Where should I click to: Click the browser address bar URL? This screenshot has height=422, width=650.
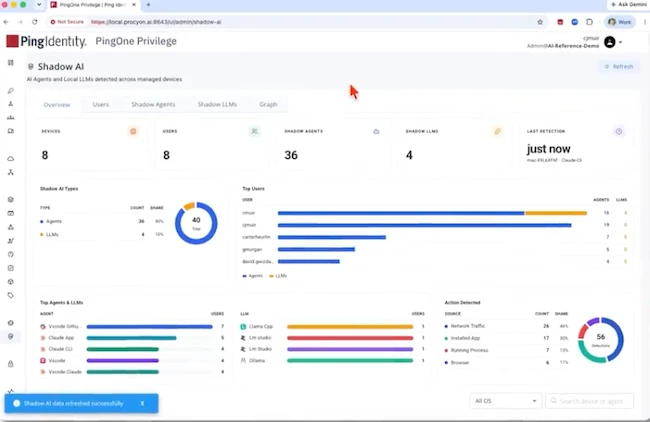click(156, 22)
